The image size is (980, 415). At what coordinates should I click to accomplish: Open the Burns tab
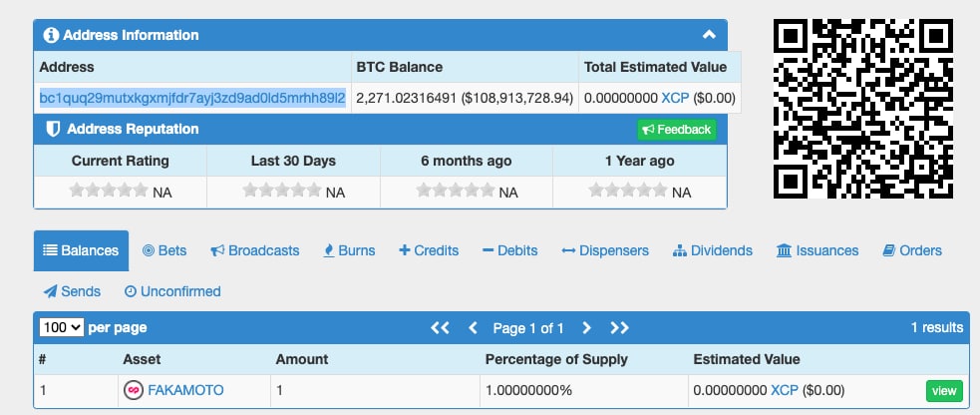click(x=349, y=250)
